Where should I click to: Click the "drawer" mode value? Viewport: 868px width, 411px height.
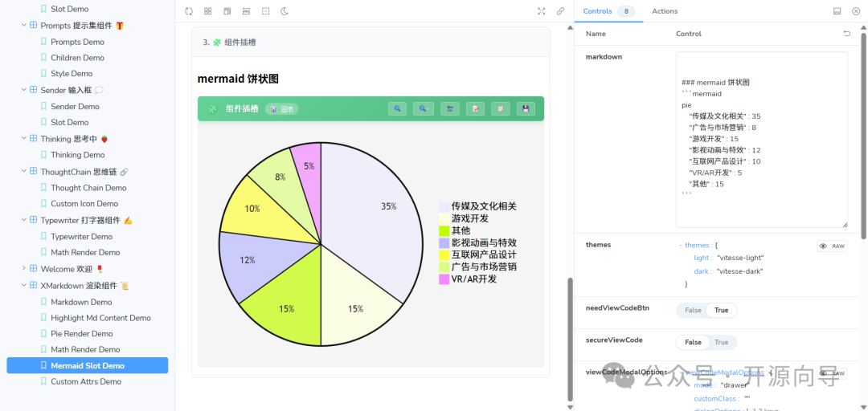tap(735, 385)
